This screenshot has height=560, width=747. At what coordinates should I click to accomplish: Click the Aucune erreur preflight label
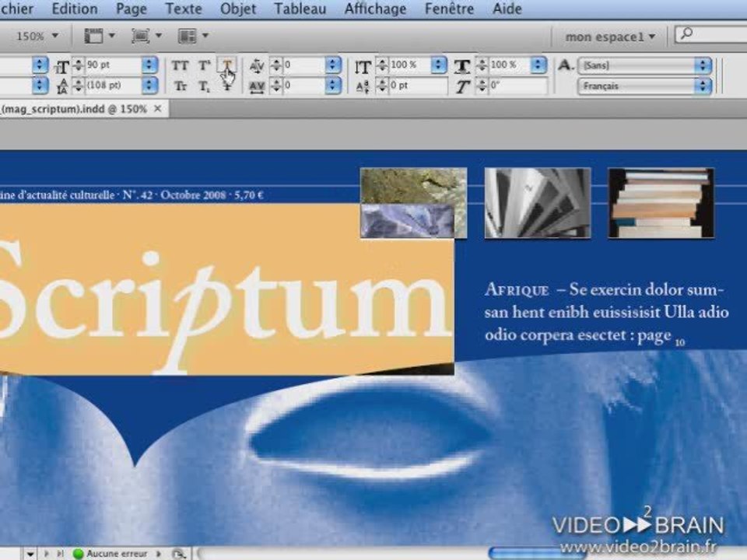click(x=117, y=553)
